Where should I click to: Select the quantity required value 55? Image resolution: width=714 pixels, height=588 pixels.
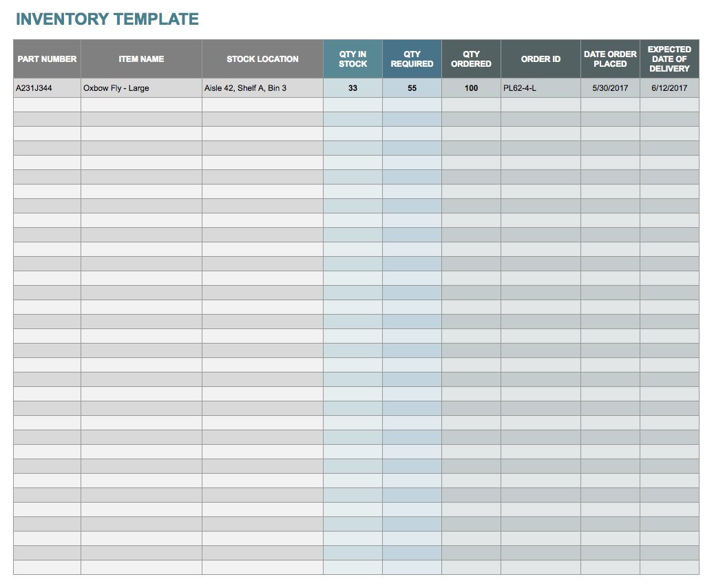(x=412, y=88)
